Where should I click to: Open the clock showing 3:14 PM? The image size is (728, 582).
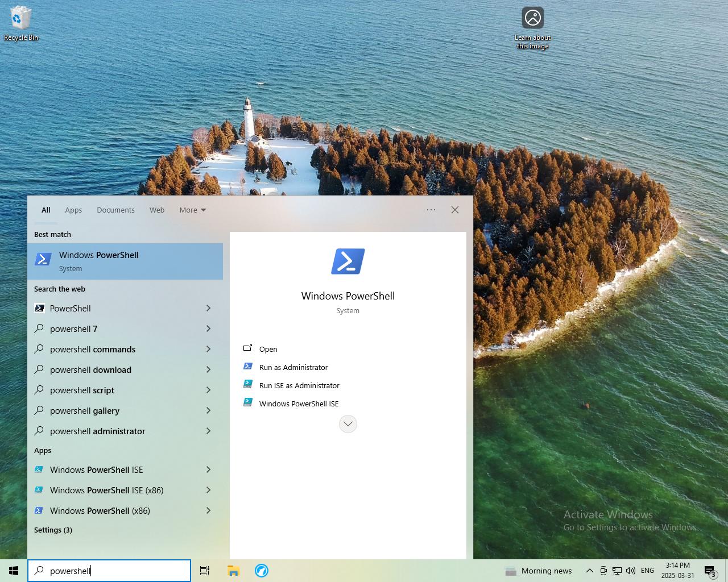678,571
